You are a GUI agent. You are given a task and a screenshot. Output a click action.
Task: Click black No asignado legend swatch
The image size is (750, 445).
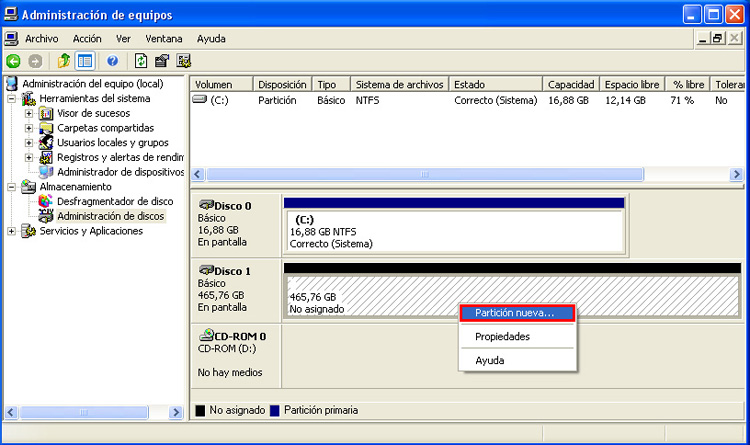[200, 411]
